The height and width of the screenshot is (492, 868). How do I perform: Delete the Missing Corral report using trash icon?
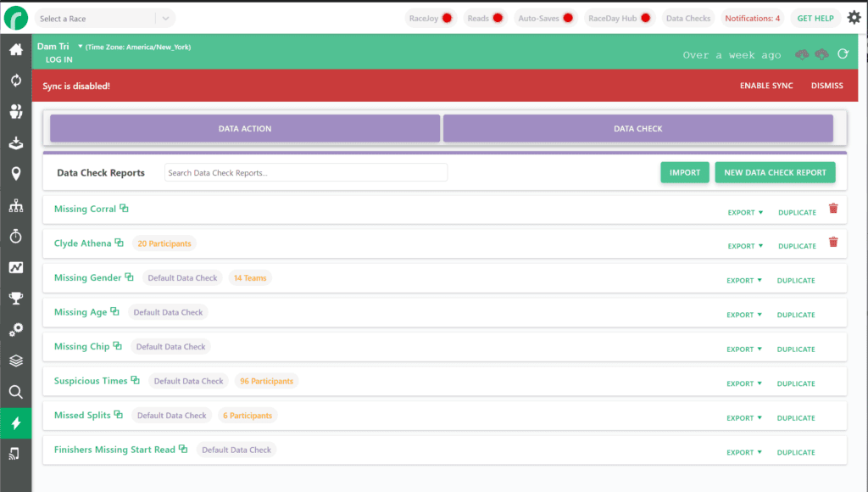point(832,209)
